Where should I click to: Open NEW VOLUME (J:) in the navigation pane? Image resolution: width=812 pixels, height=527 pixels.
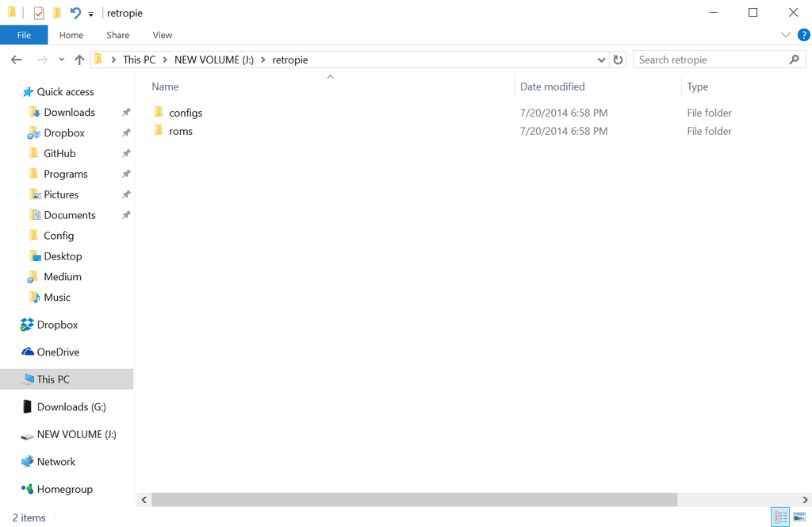(77, 434)
